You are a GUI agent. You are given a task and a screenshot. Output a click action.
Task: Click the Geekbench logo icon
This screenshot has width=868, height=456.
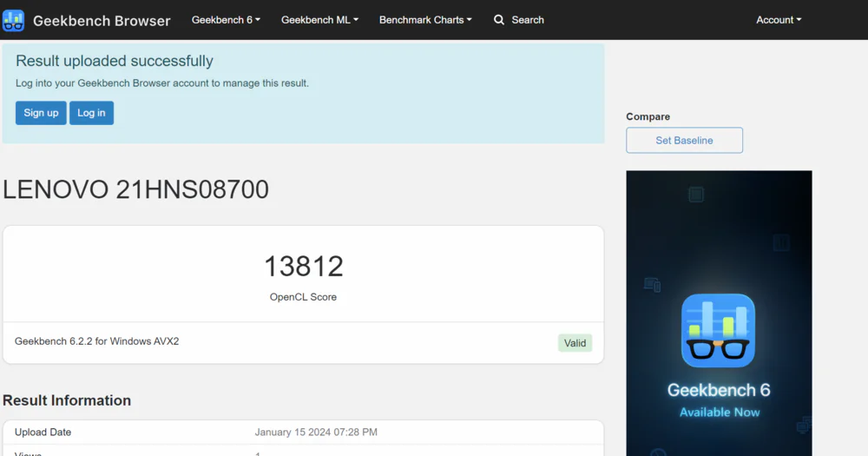click(x=13, y=21)
